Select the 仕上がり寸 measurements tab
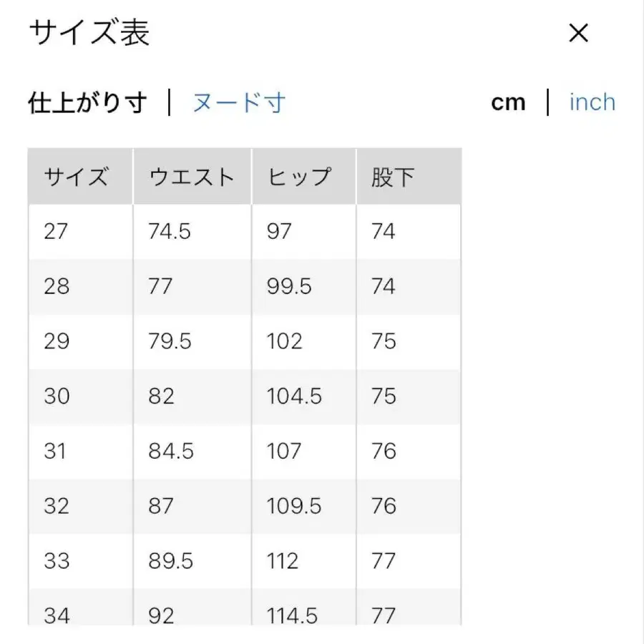Screen dimensions: 644x644 86,102
